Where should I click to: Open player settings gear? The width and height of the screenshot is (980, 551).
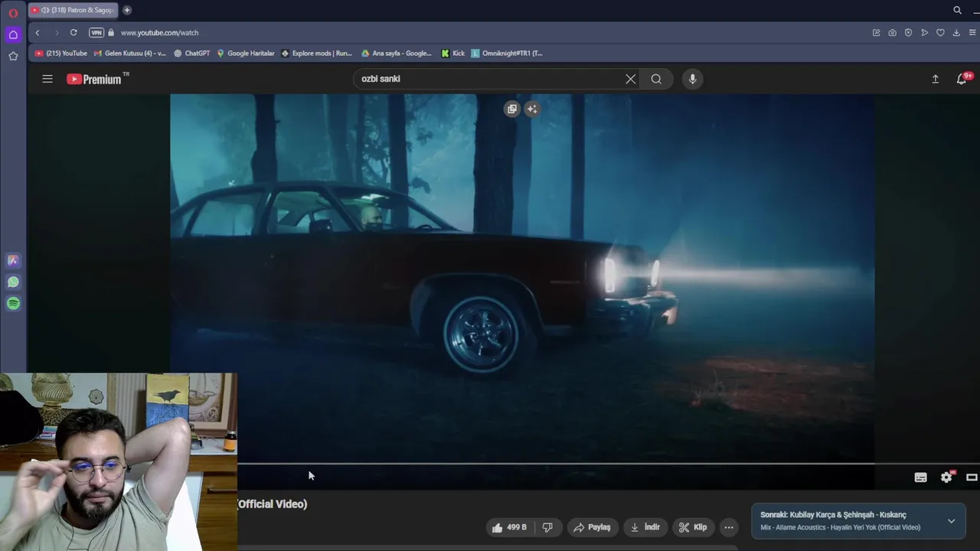point(946,478)
